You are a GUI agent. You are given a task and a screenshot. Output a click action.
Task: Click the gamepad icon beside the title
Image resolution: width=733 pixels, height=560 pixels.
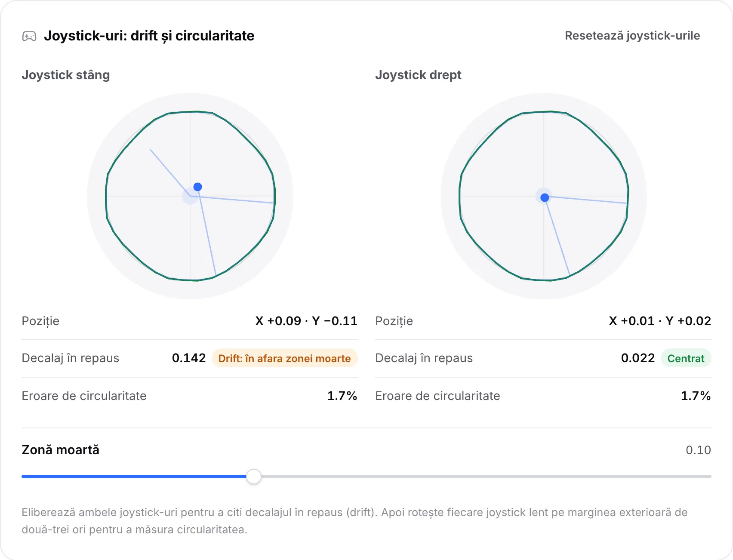pos(29,36)
